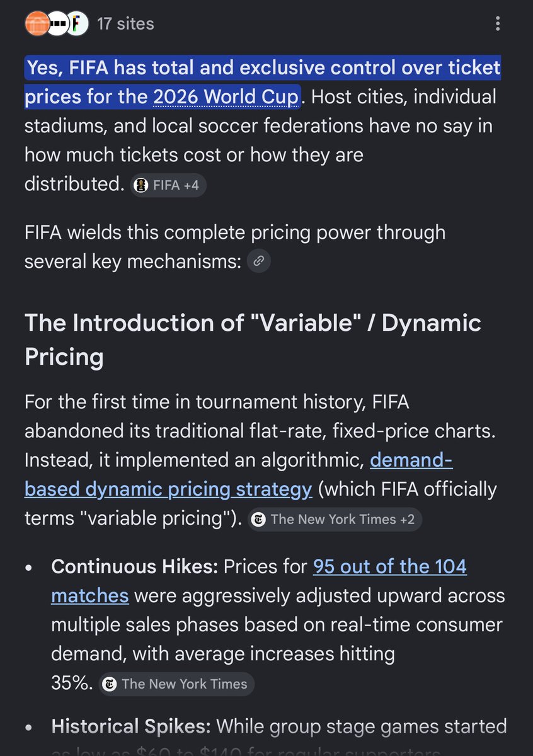
Task: Follow the "2026 World Cup" link
Action: (225, 97)
